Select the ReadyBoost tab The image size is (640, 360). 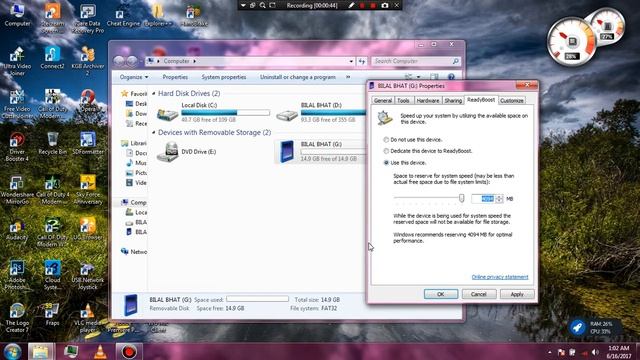click(481, 100)
